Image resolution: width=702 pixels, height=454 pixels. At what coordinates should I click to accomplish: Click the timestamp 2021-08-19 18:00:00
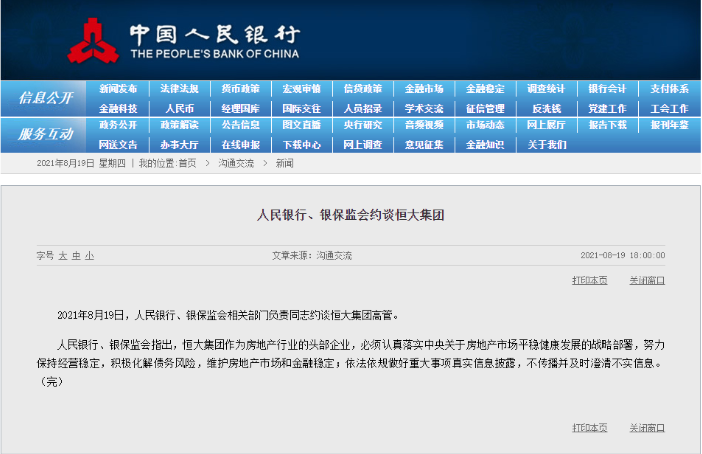tap(623, 255)
